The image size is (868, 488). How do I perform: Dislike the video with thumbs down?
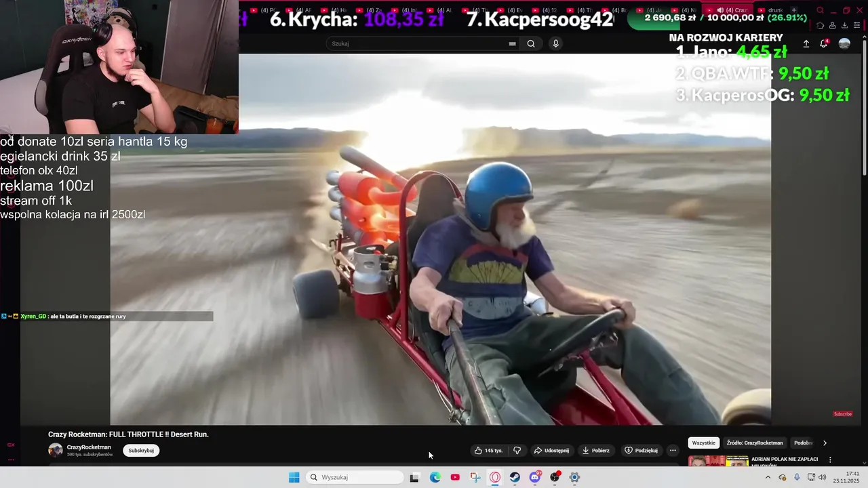(517, 450)
